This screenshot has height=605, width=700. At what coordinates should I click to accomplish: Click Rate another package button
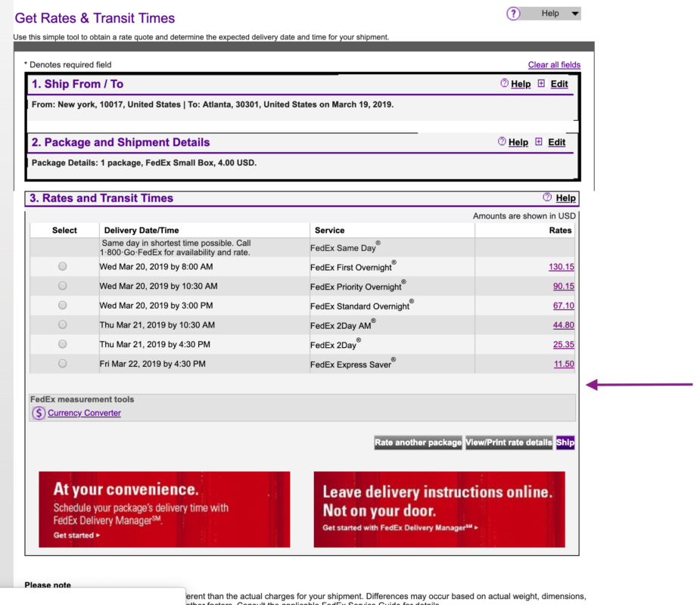coord(418,442)
